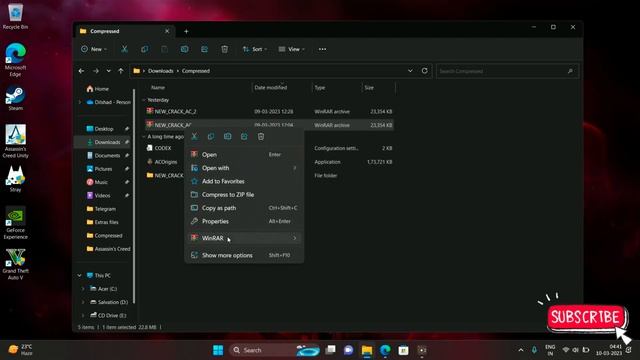Screen dimensions: 640x360
Task: Open Documents in navigation pane
Action: (x=104, y=156)
